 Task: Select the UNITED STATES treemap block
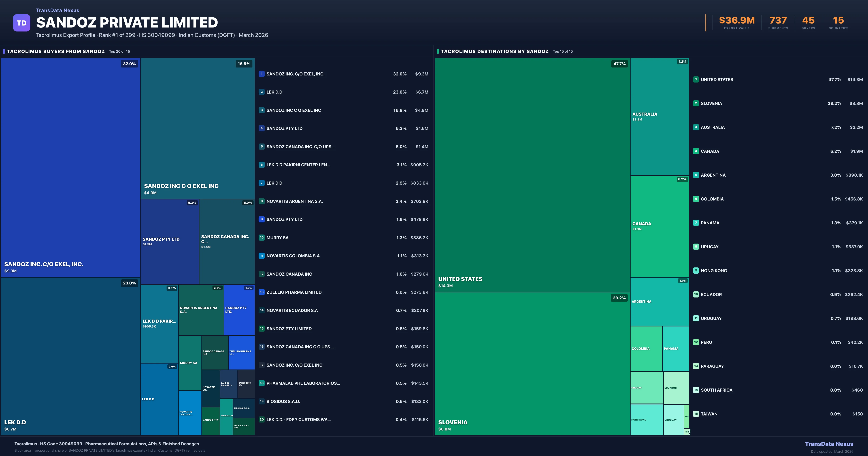[532, 175]
